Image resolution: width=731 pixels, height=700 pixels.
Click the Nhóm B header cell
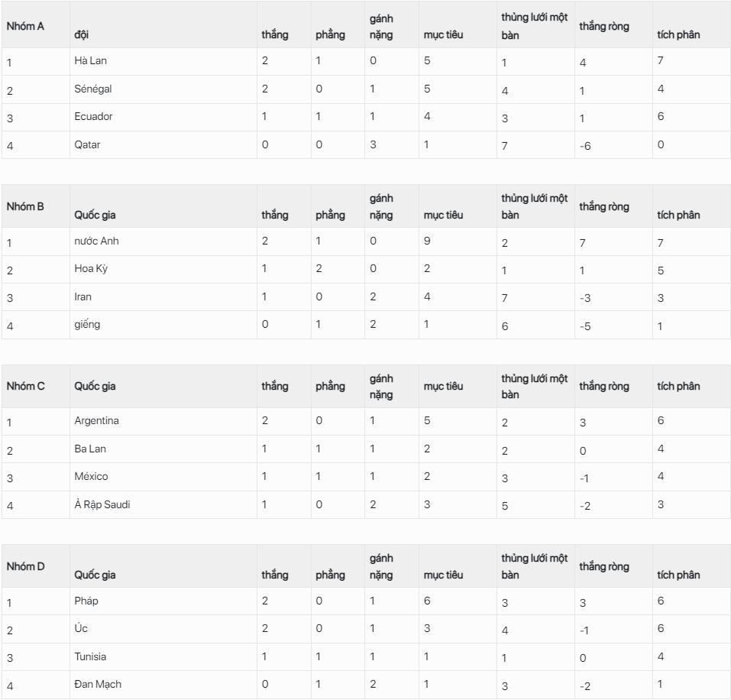coord(25,206)
